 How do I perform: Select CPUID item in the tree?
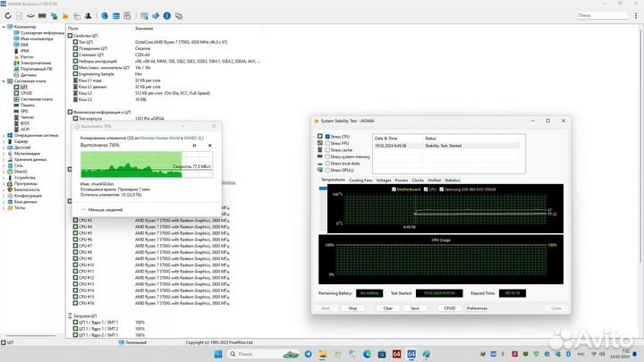pyautogui.click(x=26, y=93)
